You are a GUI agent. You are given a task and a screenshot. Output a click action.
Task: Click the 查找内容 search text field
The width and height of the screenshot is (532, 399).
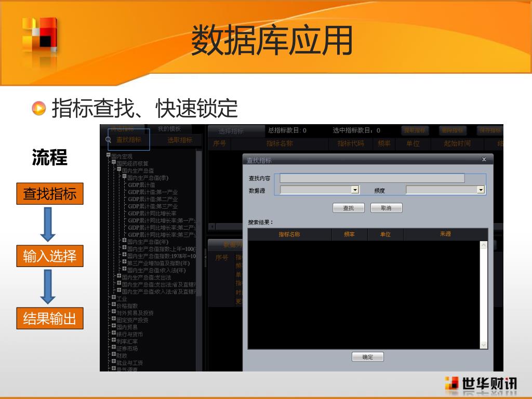point(372,178)
